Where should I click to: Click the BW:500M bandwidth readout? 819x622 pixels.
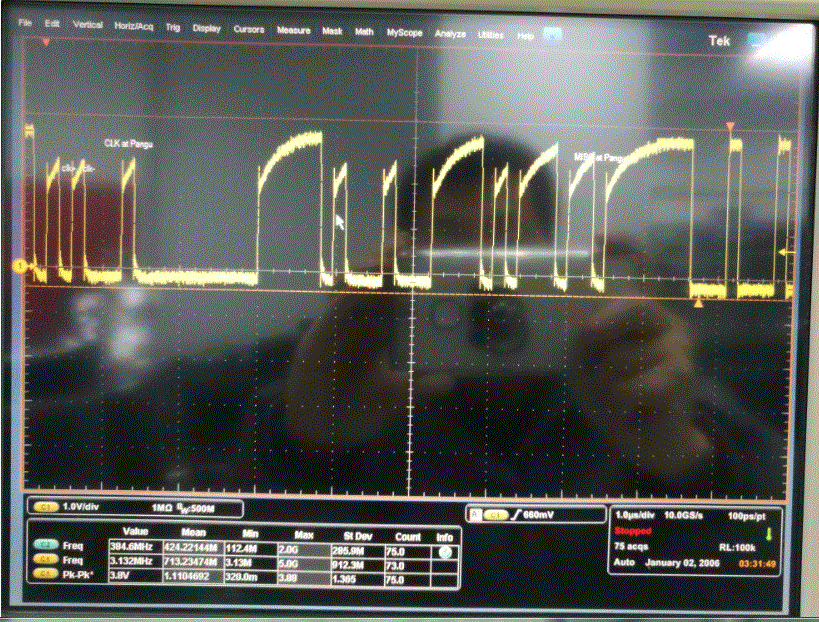tap(195, 509)
